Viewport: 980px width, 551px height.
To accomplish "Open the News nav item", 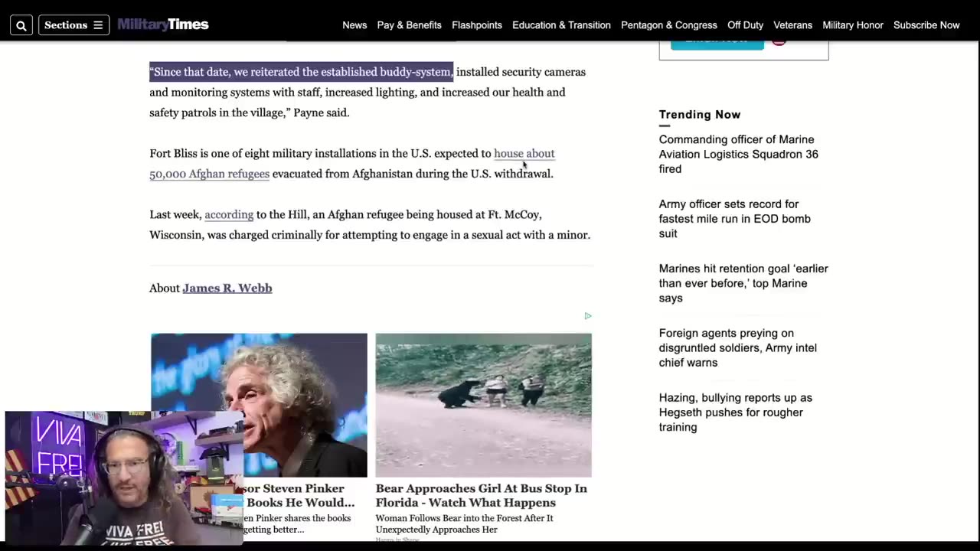I will (354, 25).
